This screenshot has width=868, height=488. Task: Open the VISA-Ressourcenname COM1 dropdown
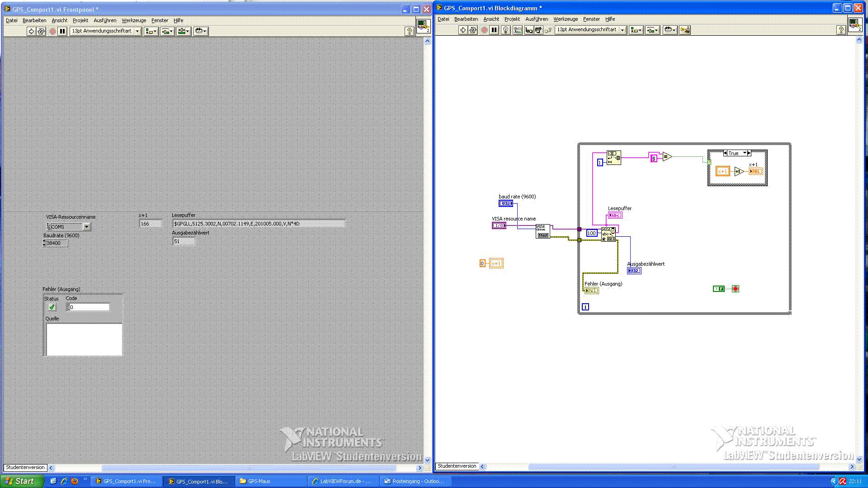[x=86, y=226]
